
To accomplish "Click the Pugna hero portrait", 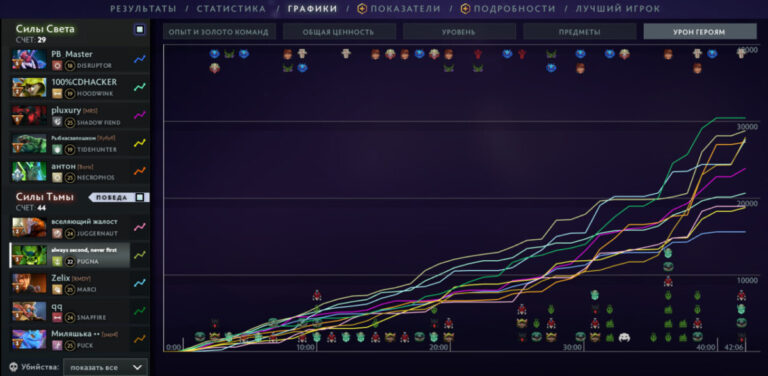I will click(x=29, y=256).
